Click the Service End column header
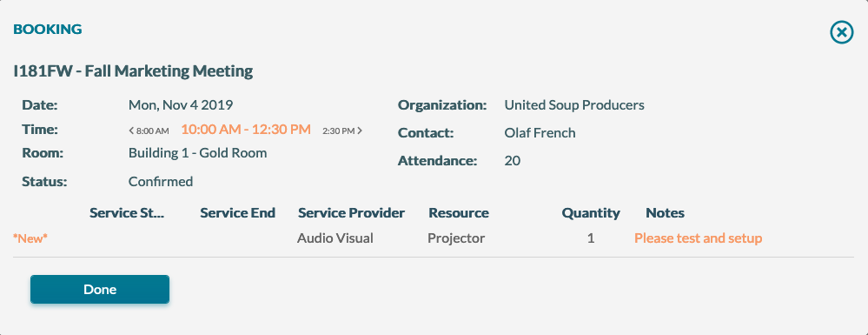The width and height of the screenshot is (868, 335). pyautogui.click(x=237, y=213)
